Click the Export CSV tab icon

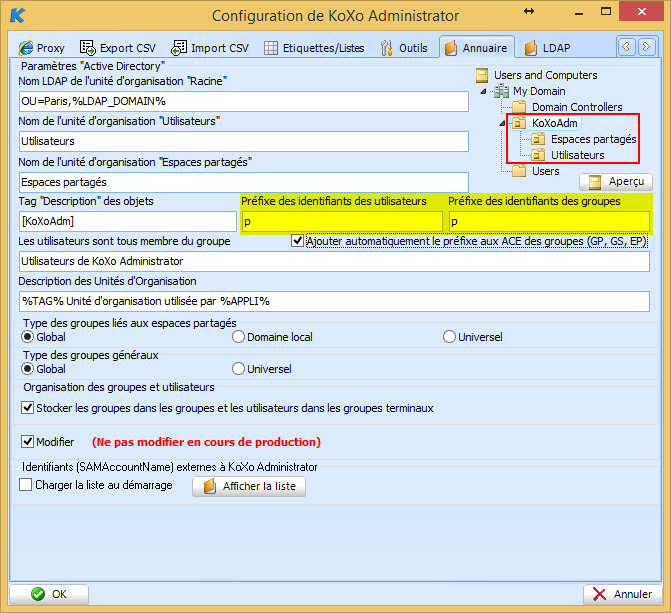click(88, 48)
